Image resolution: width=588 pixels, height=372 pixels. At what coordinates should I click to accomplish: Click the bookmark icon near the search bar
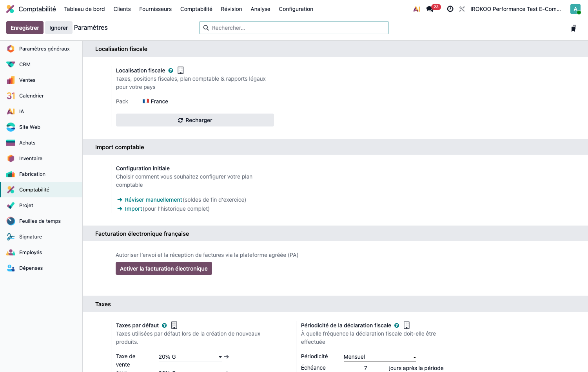click(x=574, y=28)
